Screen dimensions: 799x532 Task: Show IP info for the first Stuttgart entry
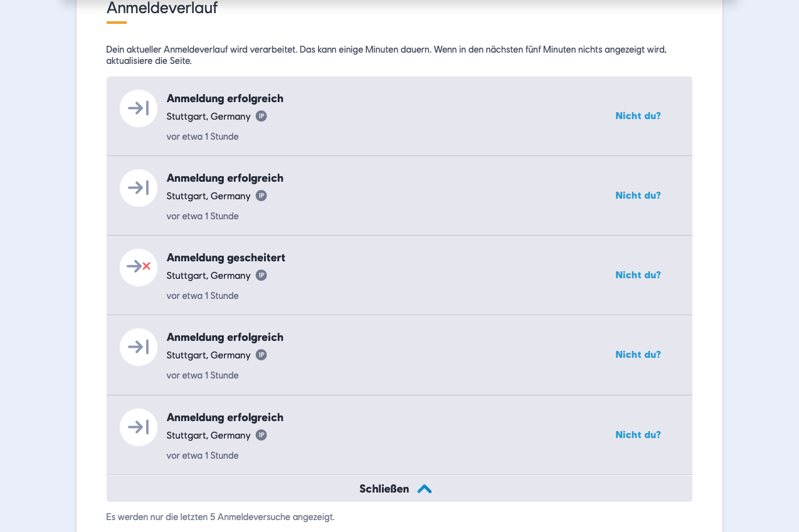tap(261, 116)
